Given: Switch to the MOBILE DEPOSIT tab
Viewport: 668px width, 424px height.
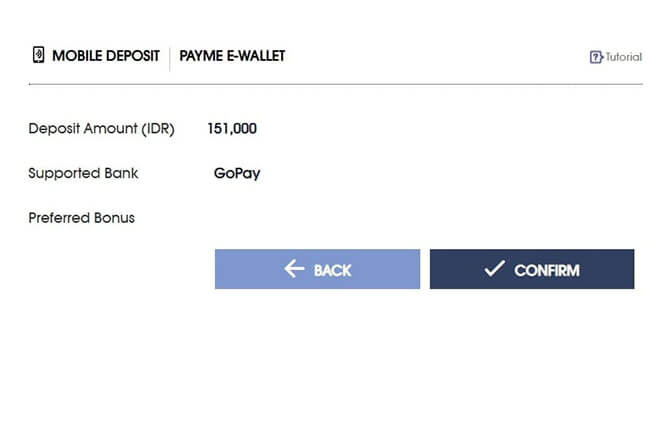Looking at the screenshot, I should 106,56.
